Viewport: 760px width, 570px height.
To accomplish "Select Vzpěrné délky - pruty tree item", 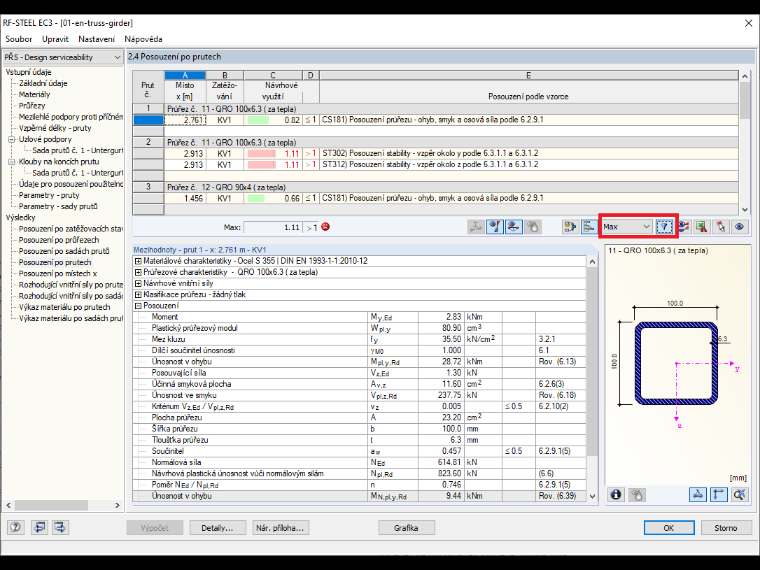I will [55, 128].
